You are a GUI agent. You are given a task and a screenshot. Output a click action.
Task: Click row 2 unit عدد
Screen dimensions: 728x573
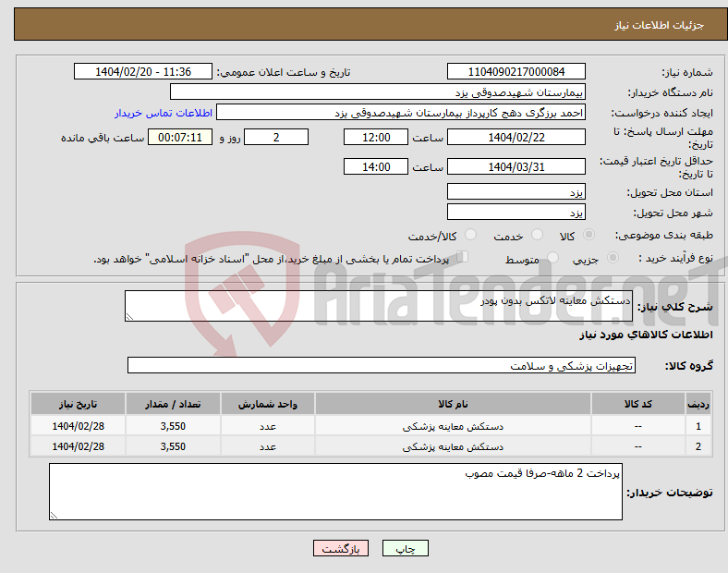pyautogui.click(x=268, y=446)
